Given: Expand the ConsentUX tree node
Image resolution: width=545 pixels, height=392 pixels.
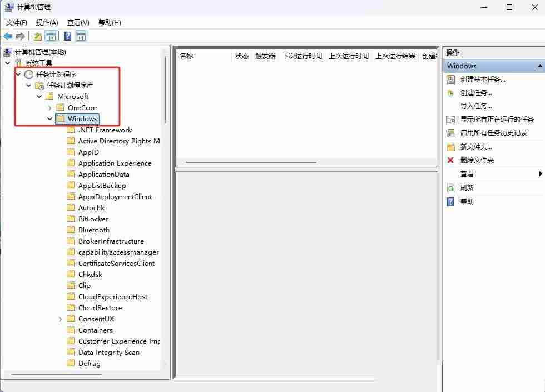Looking at the screenshot, I should 61,319.
